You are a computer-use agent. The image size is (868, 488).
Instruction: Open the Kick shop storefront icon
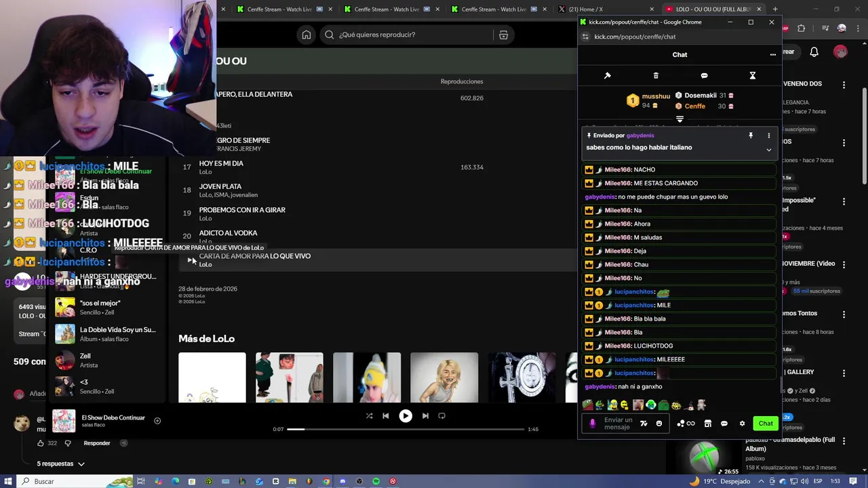[707, 424]
